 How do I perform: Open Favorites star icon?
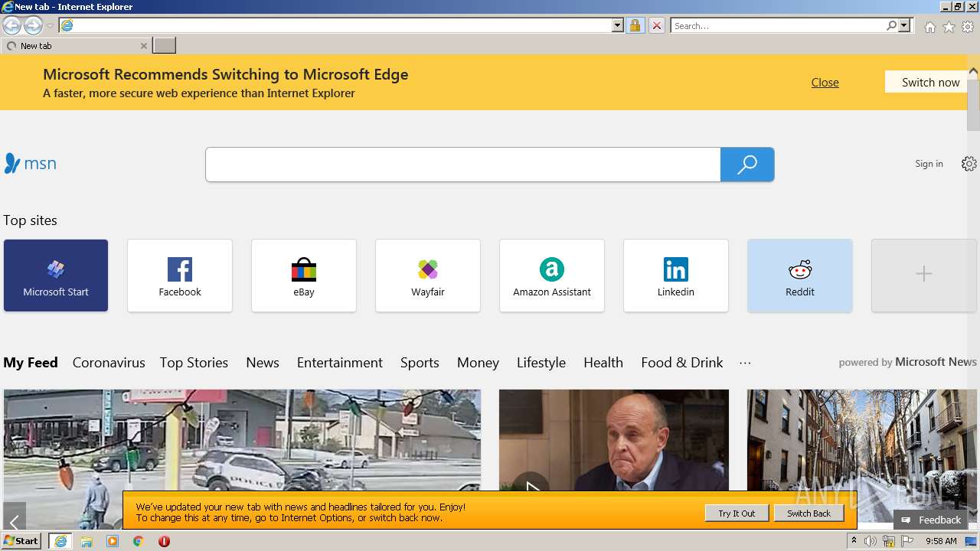tap(949, 27)
